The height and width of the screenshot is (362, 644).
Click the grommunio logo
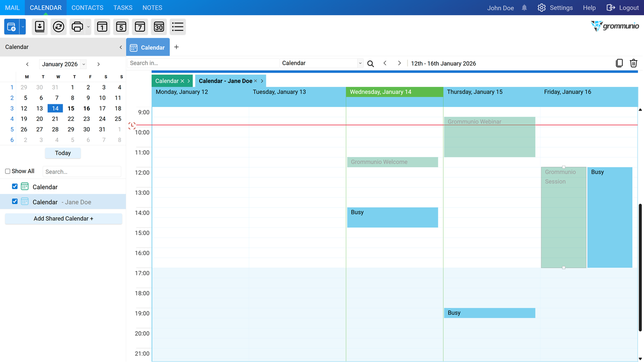[615, 26]
